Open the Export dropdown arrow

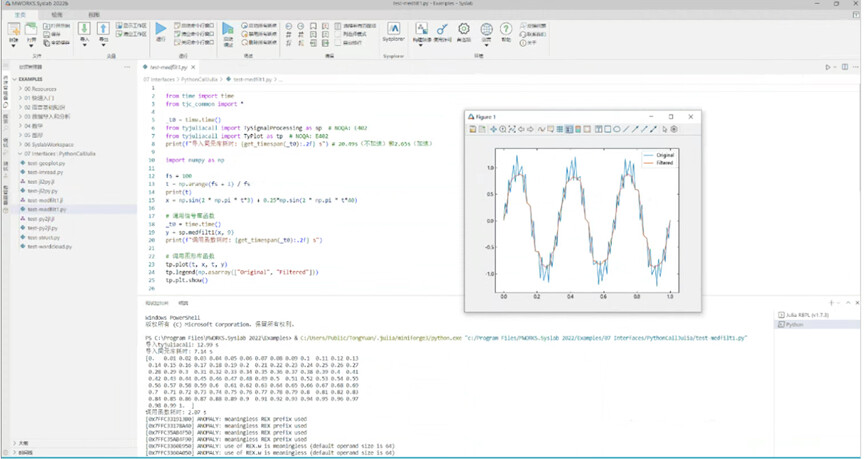point(103,45)
